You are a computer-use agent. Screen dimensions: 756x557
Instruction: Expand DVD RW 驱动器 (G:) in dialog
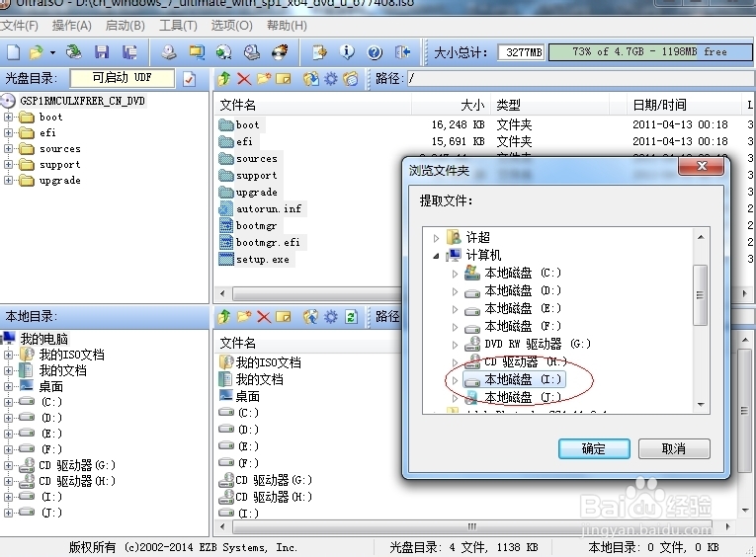(x=455, y=345)
